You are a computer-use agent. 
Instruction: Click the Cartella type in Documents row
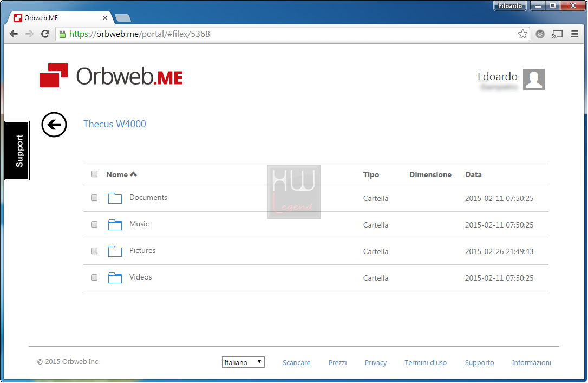click(375, 198)
